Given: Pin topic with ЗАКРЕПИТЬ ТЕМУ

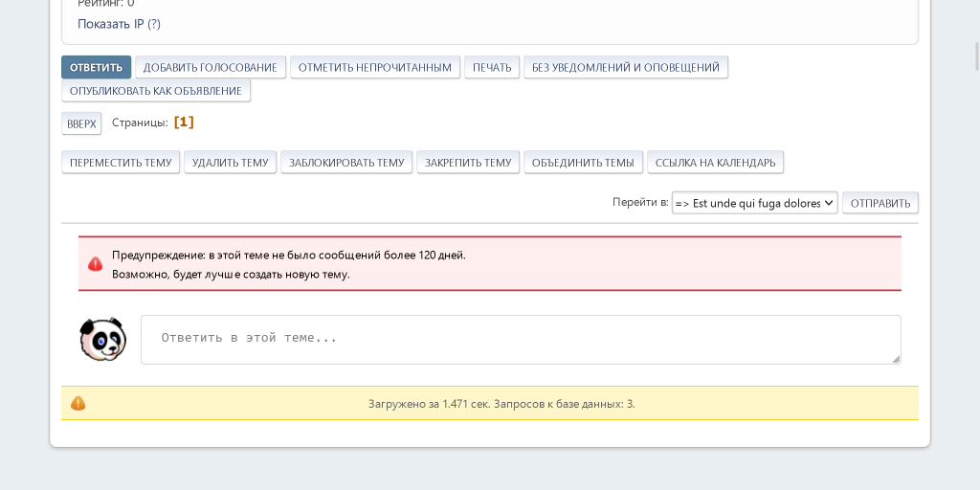Looking at the screenshot, I should (x=468, y=163).
